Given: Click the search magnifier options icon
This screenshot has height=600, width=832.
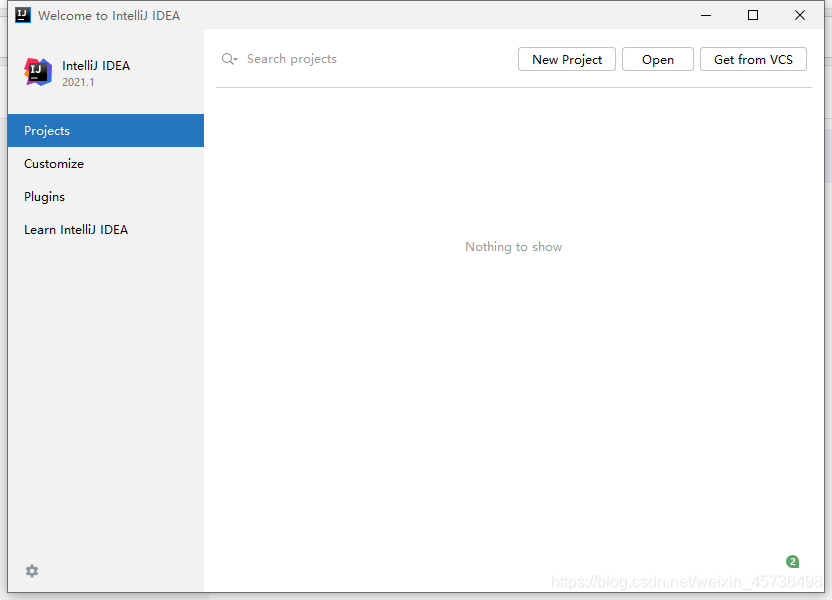Looking at the screenshot, I should click(x=229, y=59).
